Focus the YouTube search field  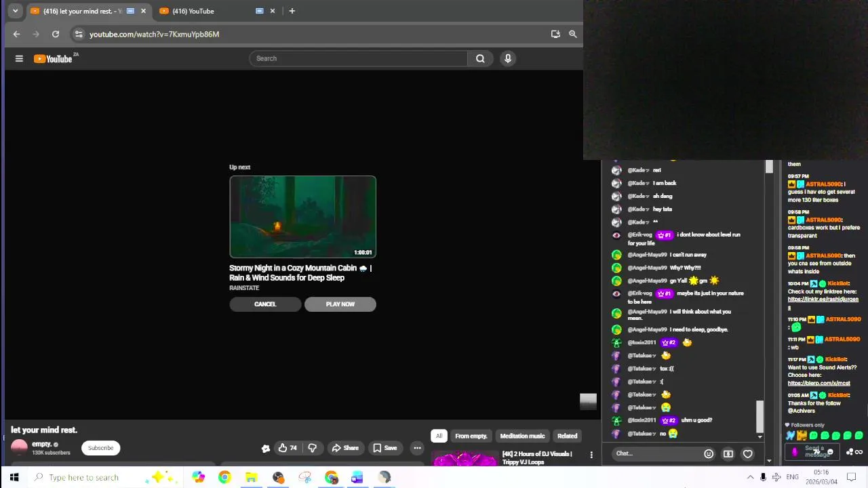pyautogui.click(x=359, y=58)
